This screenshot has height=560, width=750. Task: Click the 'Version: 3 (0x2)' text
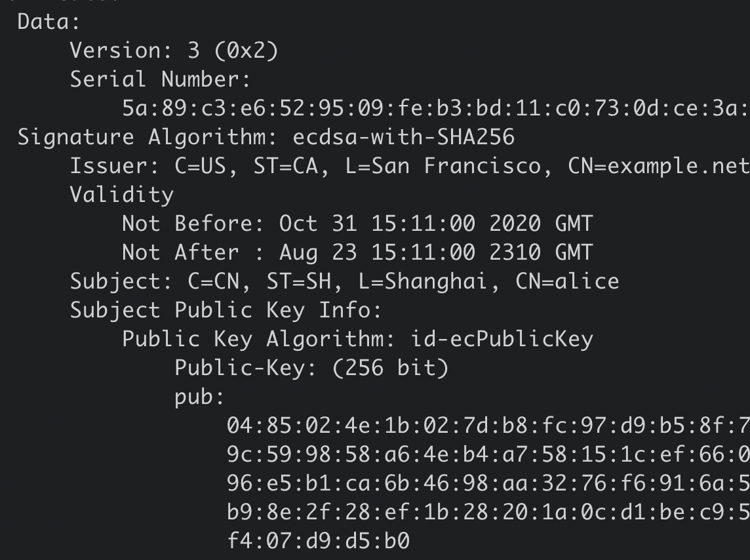174,50
